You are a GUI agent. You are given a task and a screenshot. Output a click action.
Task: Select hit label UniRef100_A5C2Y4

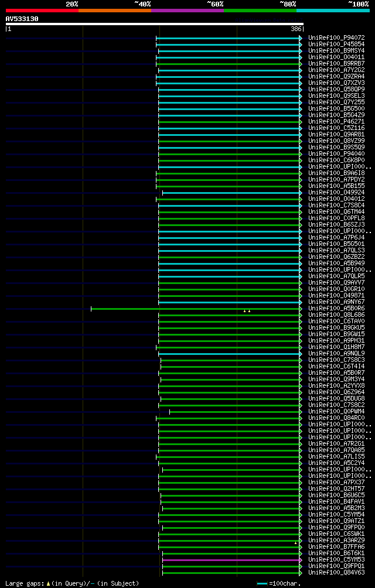pos(336,463)
